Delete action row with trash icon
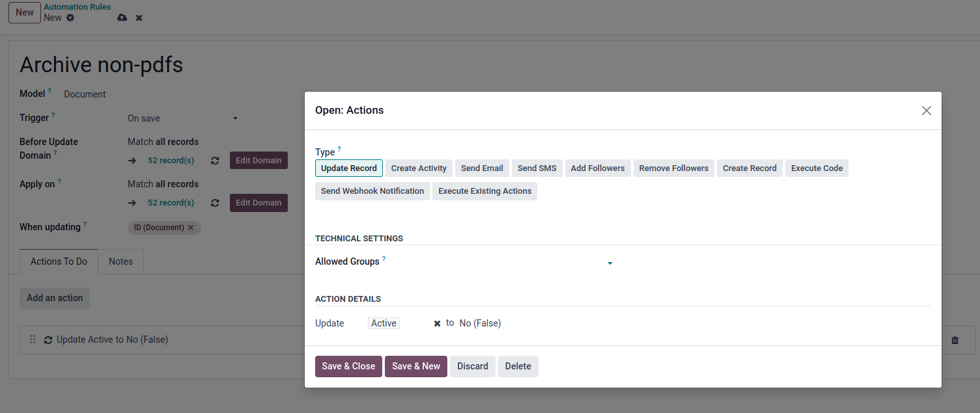Screen dimensions: 980x413 coord(955,340)
